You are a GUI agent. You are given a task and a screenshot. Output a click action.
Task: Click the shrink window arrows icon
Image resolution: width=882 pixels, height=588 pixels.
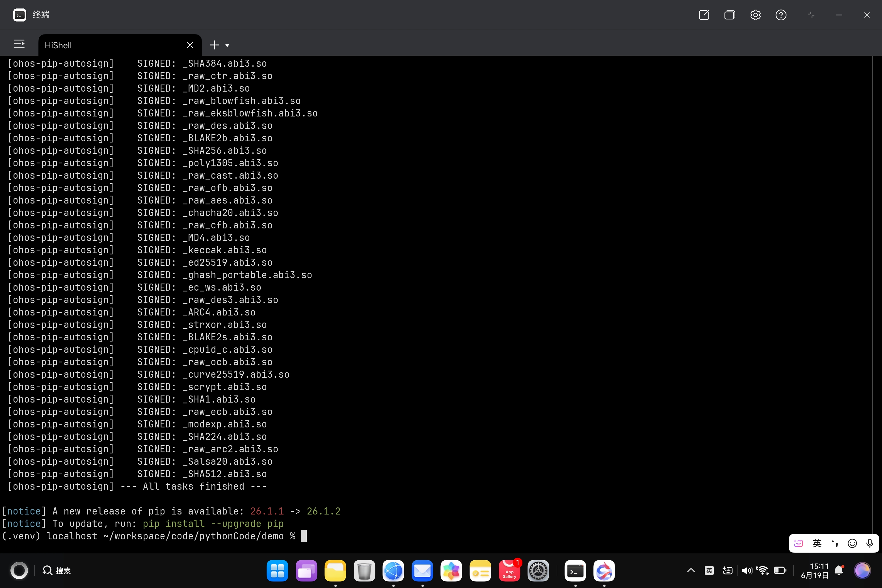[x=811, y=15]
